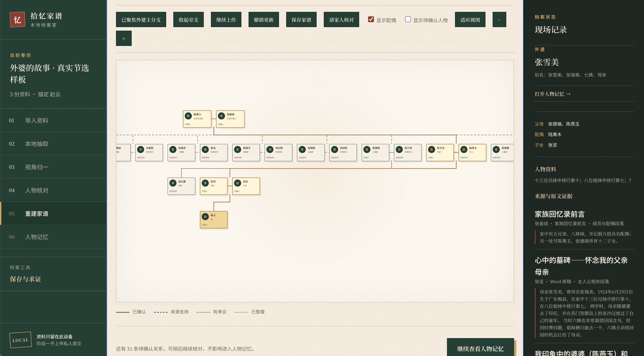Click the 张坚 · Word 原稿 source line
The width and height of the screenshot is (644, 356).
[x=572, y=282]
